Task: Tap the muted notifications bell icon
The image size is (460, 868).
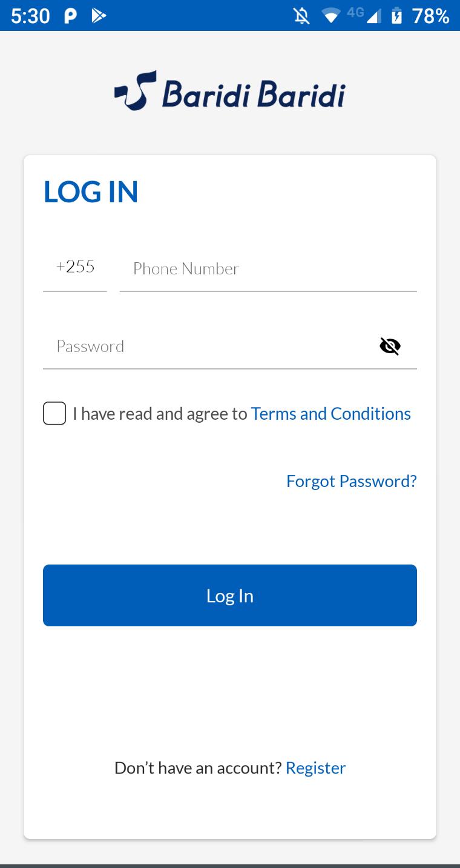Action: click(301, 16)
